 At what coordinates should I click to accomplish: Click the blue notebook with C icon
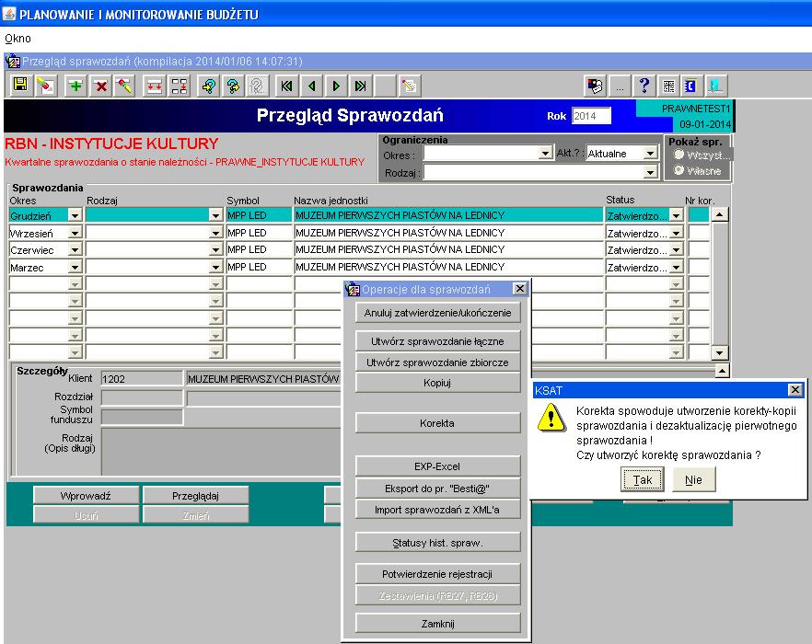(x=690, y=85)
